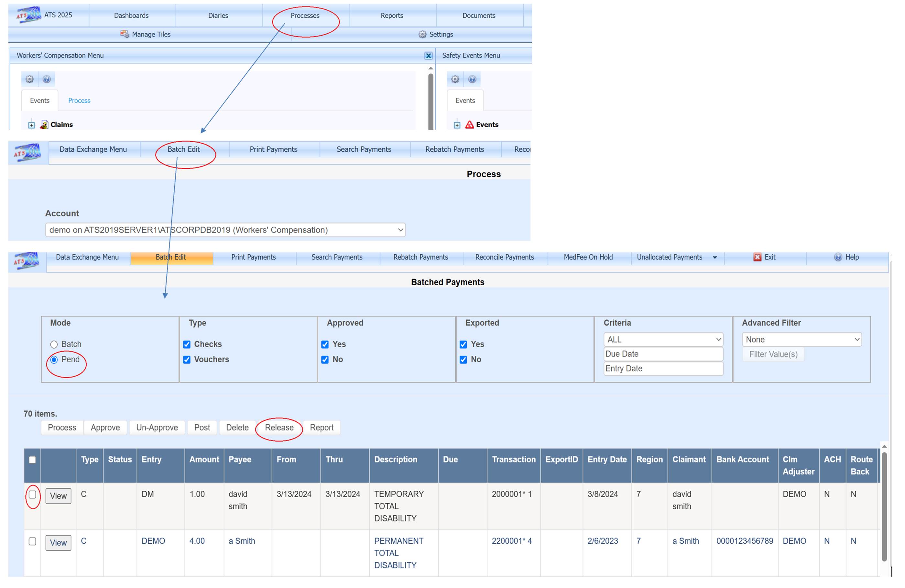Click the Release button
The height and width of the screenshot is (588, 905).
pyautogui.click(x=279, y=428)
